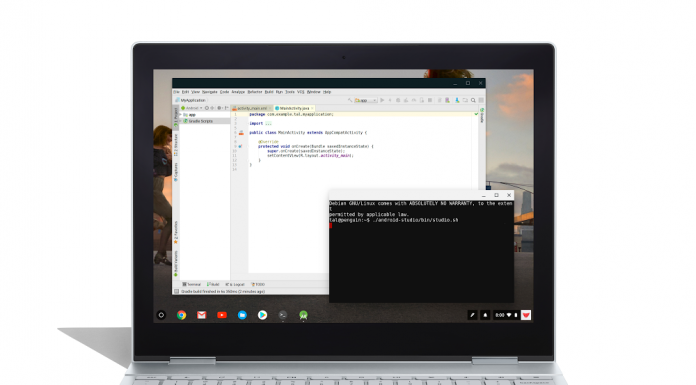Toggle the Build Variants side tool window
This screenshot has width=696, height=385.
176,264
